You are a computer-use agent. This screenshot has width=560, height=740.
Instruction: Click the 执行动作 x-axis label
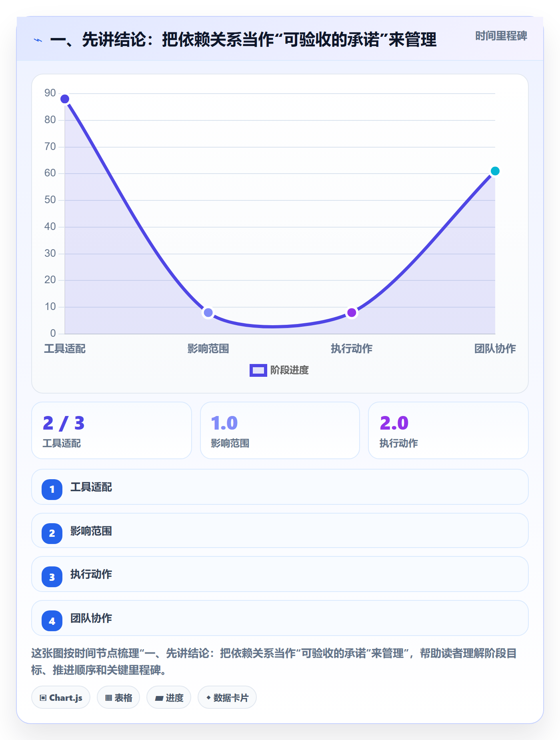tap(352, 349)
